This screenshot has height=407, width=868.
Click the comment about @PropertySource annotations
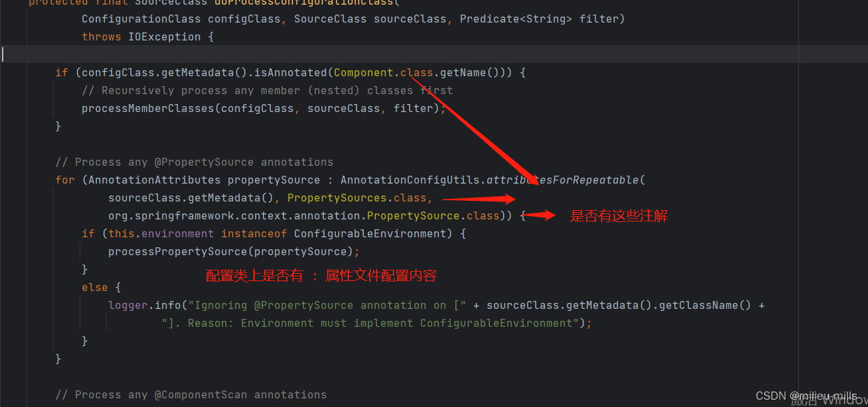click(194, 162)
